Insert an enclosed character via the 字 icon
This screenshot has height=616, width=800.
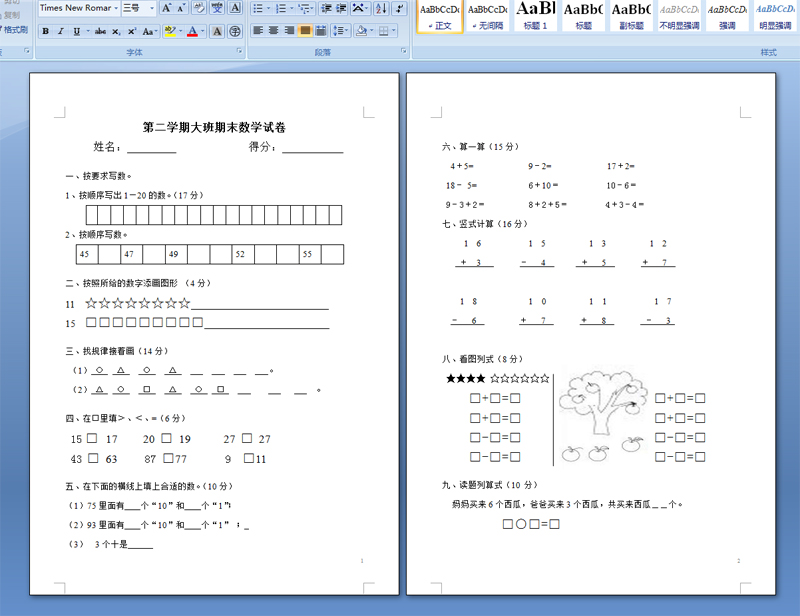pos(235,31)
